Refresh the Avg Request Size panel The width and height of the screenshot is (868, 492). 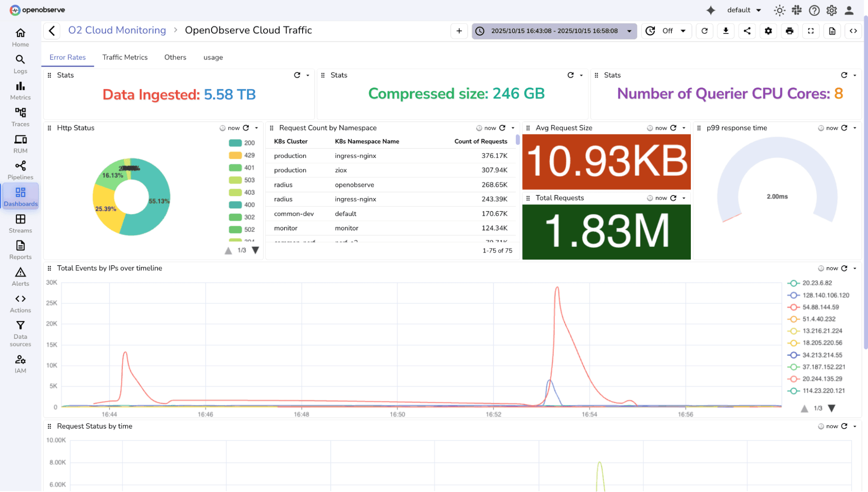tap(673, 128)
